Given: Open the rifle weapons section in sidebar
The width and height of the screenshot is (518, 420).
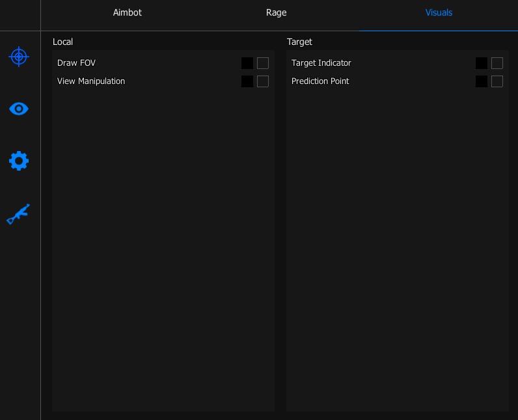Looking at the screenshot, I should 18,214.
